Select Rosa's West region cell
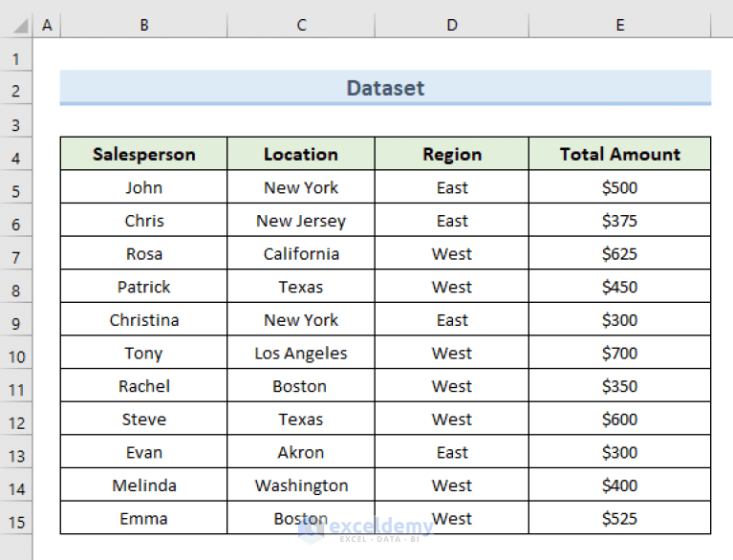Screen dimensions: 733x560 point(452,253)
